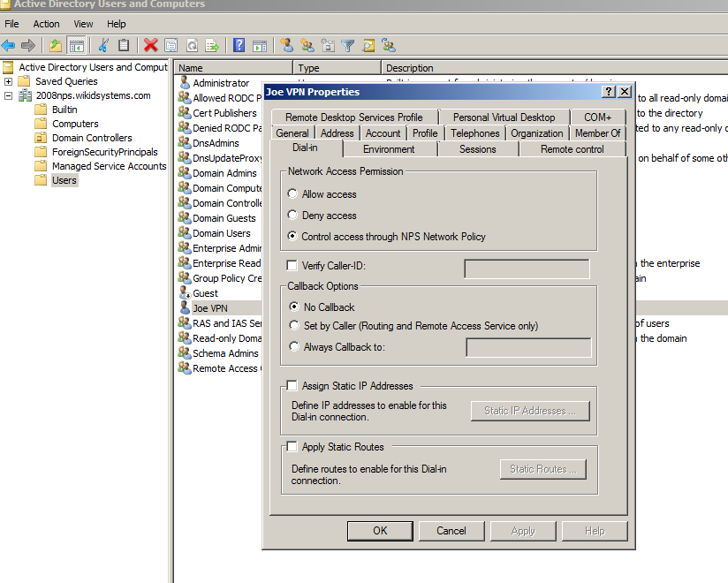728x583 pixels.
Task: Check the Assign Static IP Addresses box
Action: pos(291,385)
